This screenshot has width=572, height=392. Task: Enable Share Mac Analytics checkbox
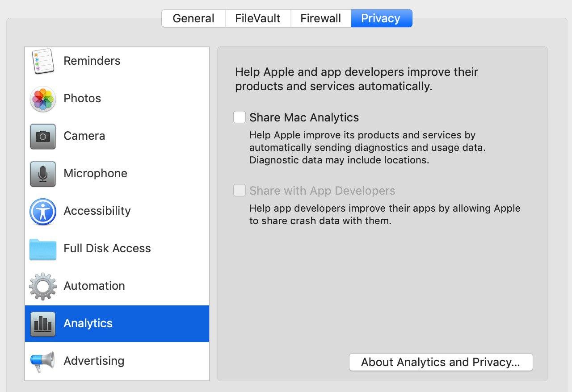point(240,117)
